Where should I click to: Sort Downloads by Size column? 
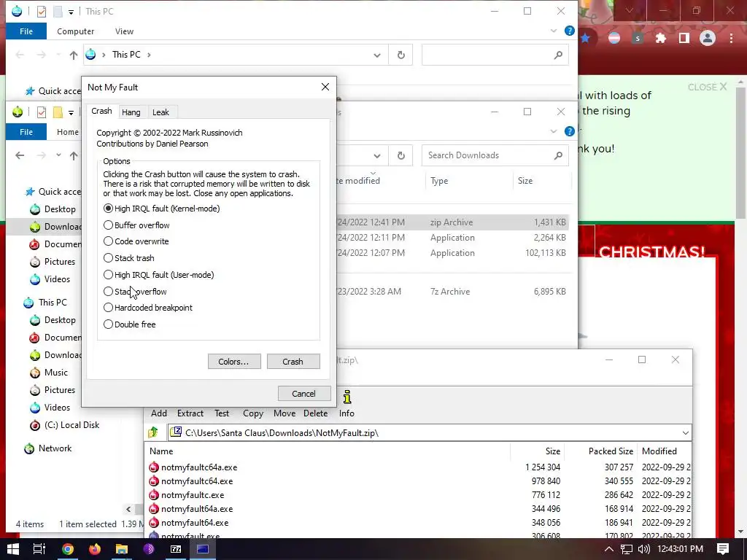tap(525, 181)
